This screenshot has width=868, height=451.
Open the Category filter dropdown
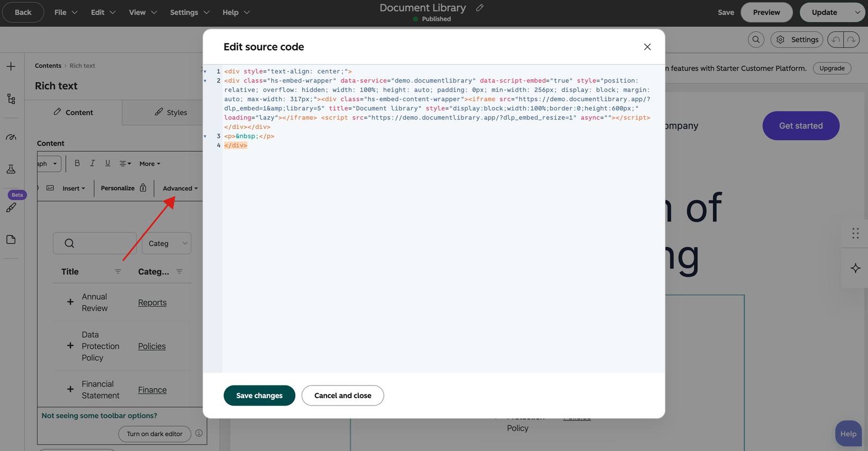point(167,243)
